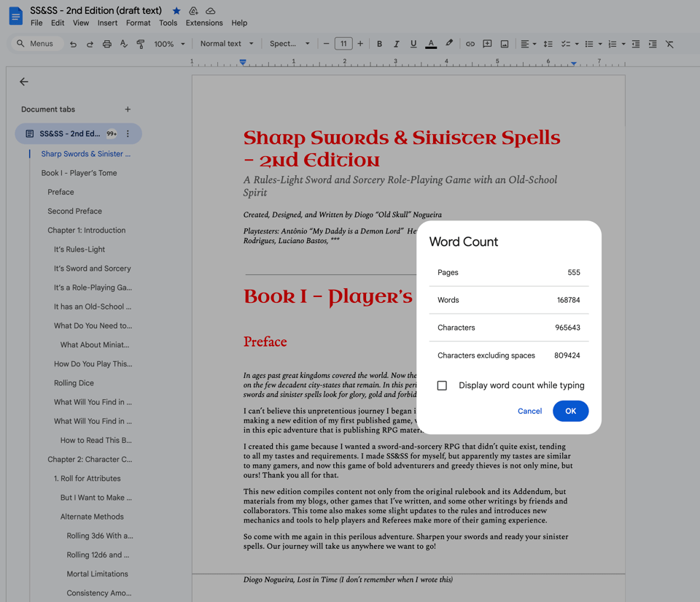Click the Insert link icon
700x602 pixels.
coord(470,44)
